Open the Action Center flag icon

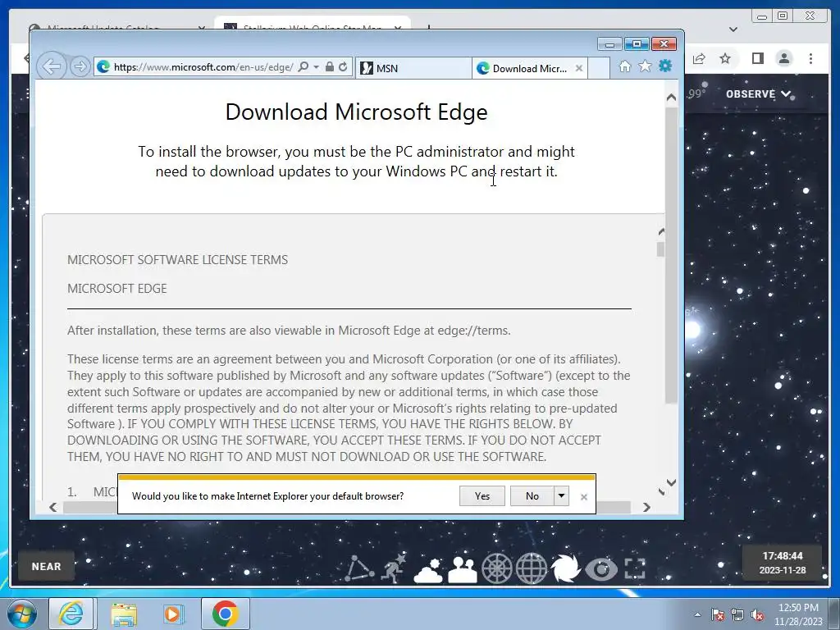click(718, 615)
